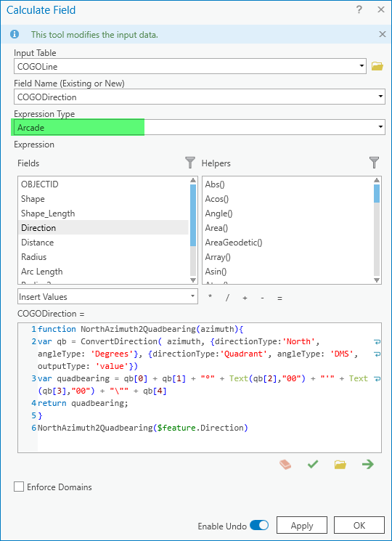Image resolution: width=392 pixels, height=541 pixels.
Task: Open the Input Table dropdown
Action: pos(362,65)
